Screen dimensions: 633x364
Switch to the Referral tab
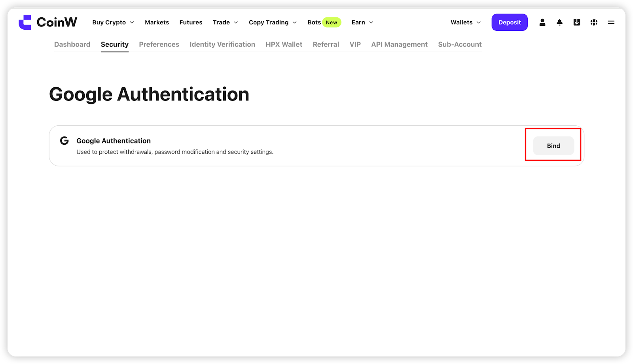coord(326,45)
